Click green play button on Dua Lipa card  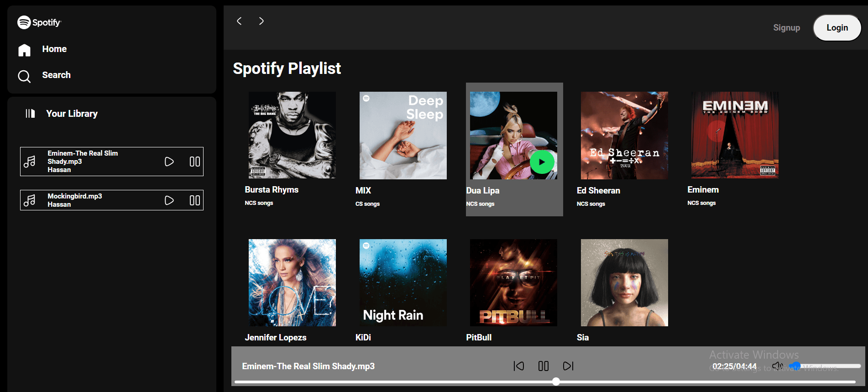542,162
